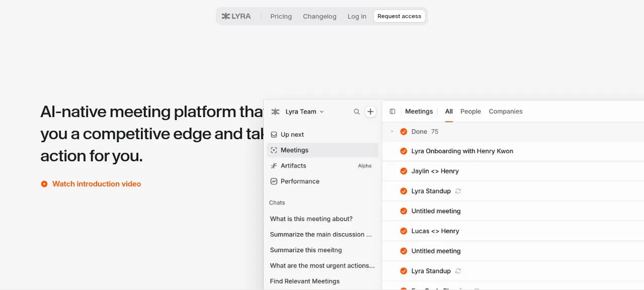Click the play icon for the introduction video
This screenshot has width=644, height=290.
[x=44, y=184]
